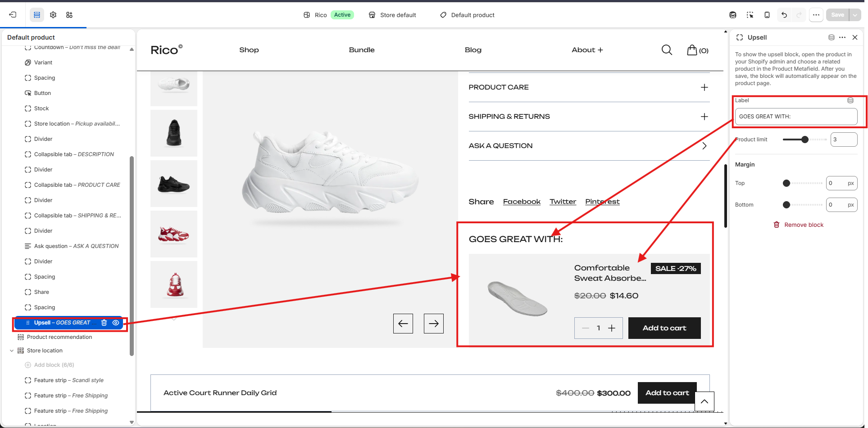The height and width of the screenshot is (428, 868).
Task: Click the Twitter share link
Action: click(563, 202)
